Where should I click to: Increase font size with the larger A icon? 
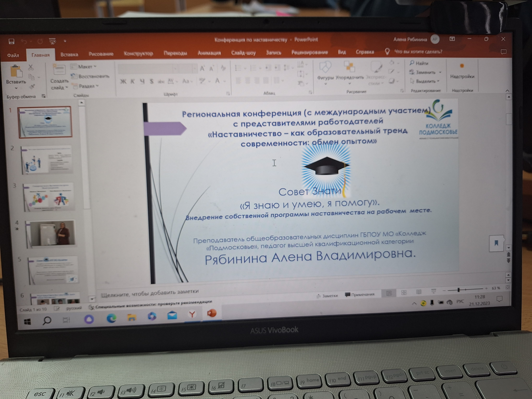[x=202, y=69]
